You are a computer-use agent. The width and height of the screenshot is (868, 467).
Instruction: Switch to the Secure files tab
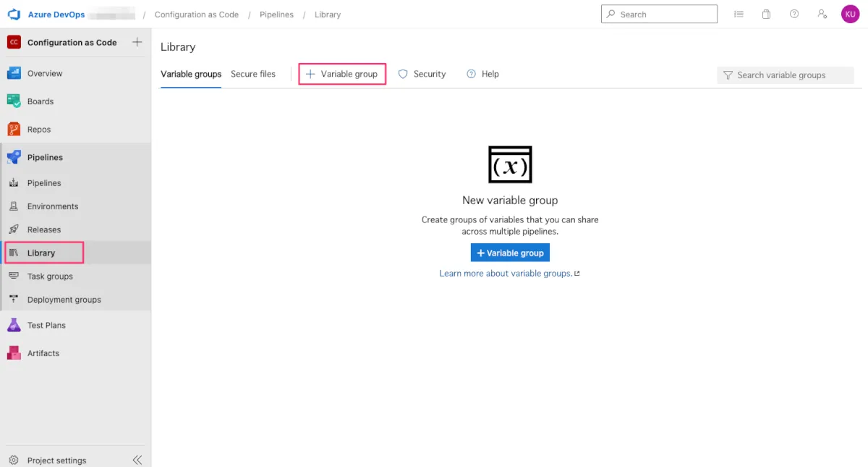coord(253,74)
